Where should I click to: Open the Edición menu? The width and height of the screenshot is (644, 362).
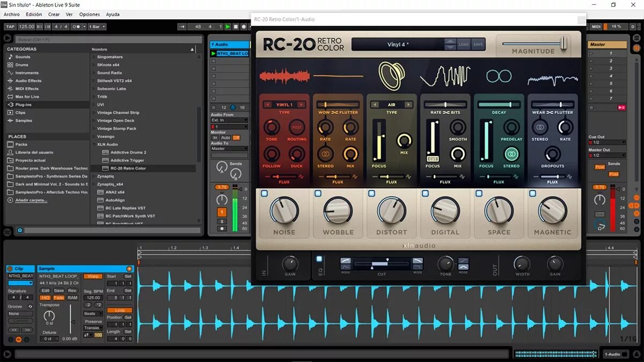[34, 14]
